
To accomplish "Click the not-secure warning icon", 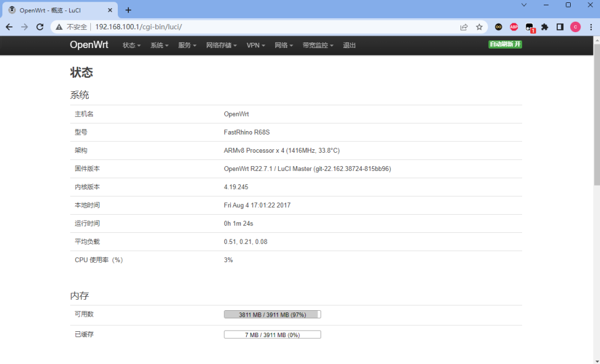I will tap(59, 27).
